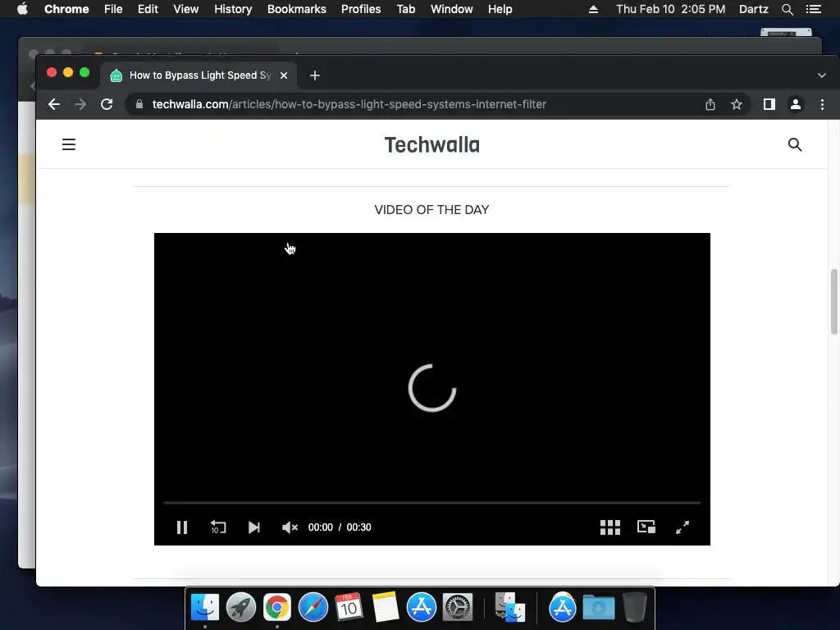Click the Dartz user name
840x630 pixels.
point(754,9)
